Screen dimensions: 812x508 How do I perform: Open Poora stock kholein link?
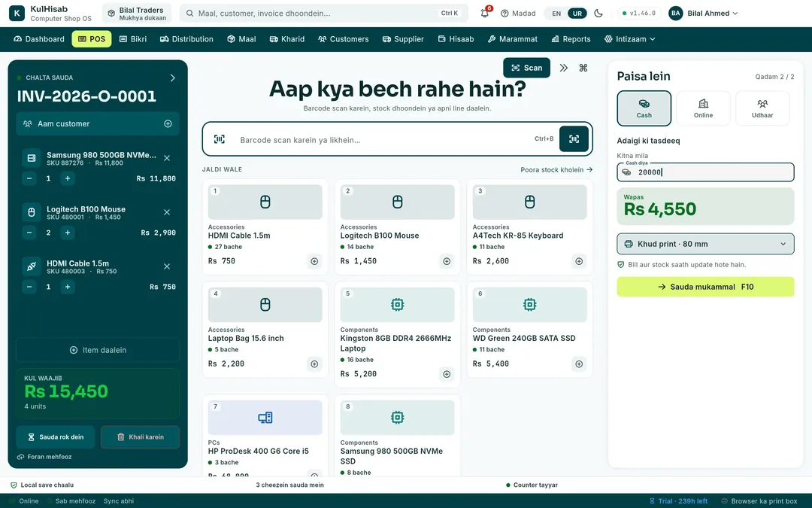(x=556, y=169)
